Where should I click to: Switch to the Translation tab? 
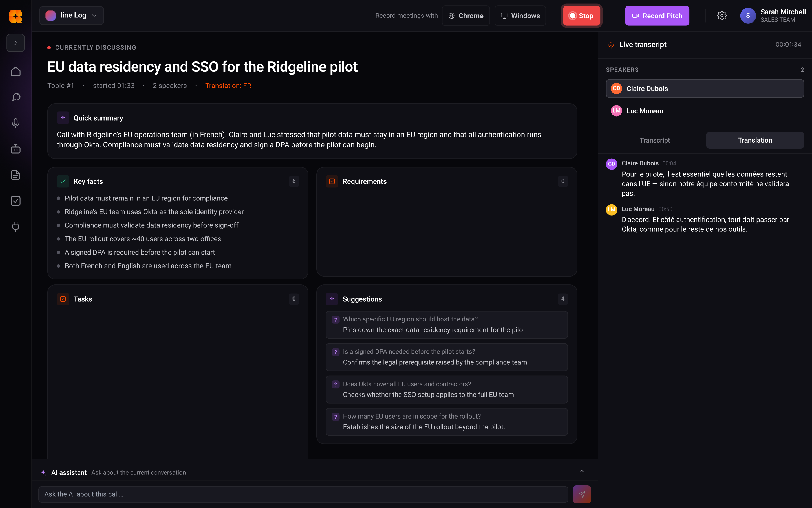[x=754, y=140]
